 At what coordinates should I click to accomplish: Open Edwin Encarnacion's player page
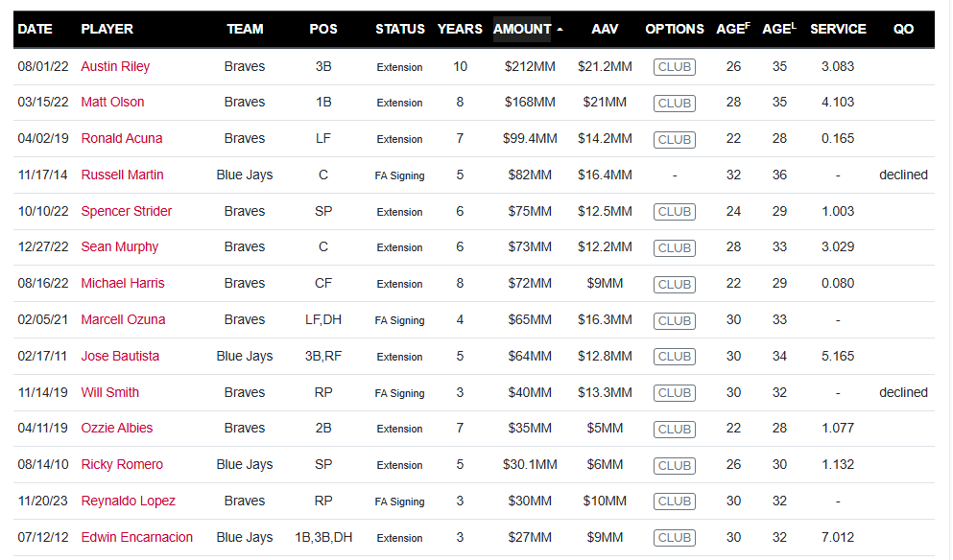(136, 538)
